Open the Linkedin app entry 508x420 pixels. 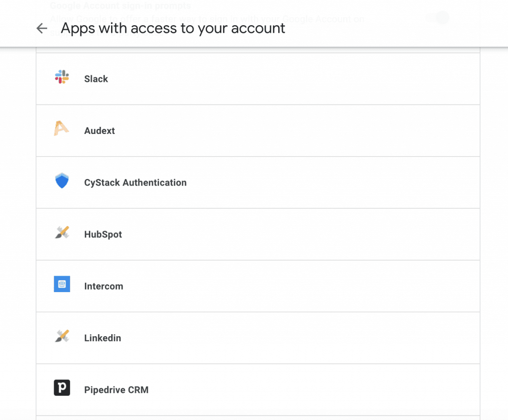258,338
